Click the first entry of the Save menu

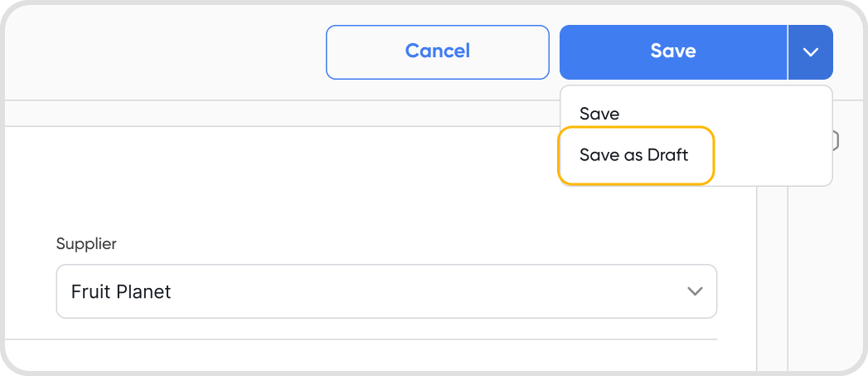click(x=599, y=114)
